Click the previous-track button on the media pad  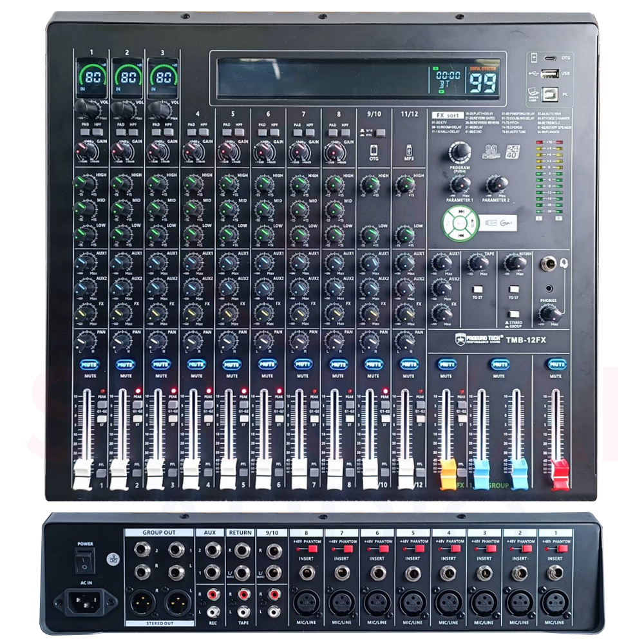[461, 235]
